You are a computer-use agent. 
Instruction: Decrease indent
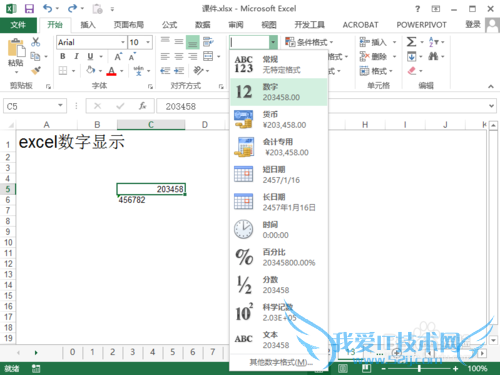[165, 71]
